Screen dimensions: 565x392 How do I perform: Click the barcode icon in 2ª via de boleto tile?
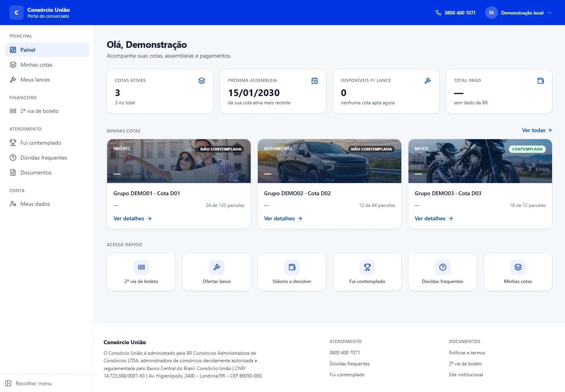coord(141,267)
